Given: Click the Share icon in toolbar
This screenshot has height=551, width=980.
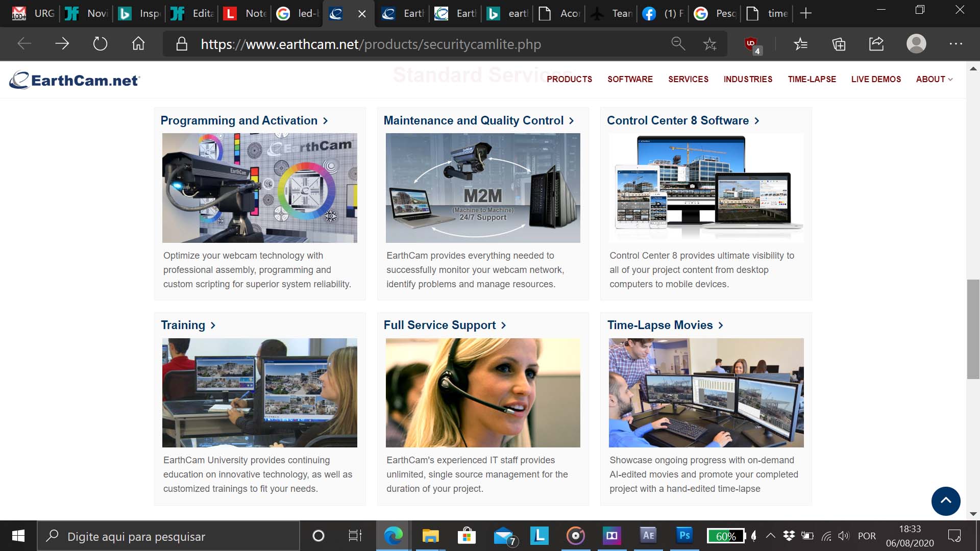Looking at the screenshot, I should pyautogui.click(x=876, y=44).
